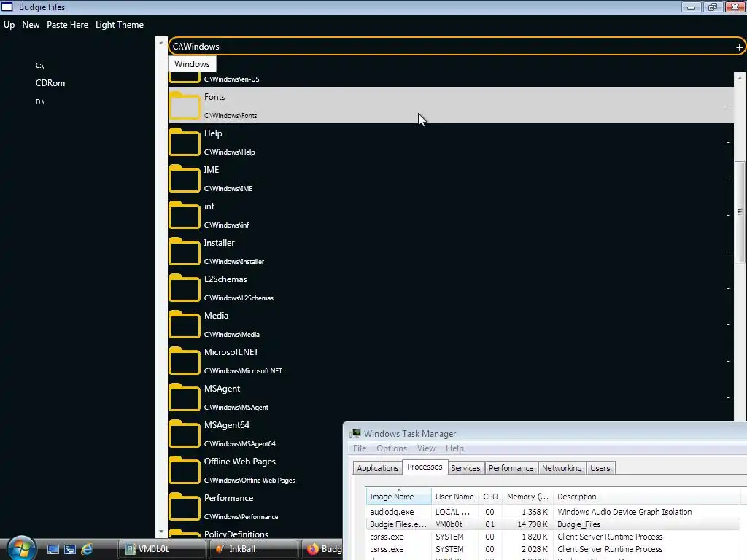This screenshot has height=560, width=747.
Task: Click sidebar scrollbar down arrow
Action: pyautogui.click(x=161, y=532)
